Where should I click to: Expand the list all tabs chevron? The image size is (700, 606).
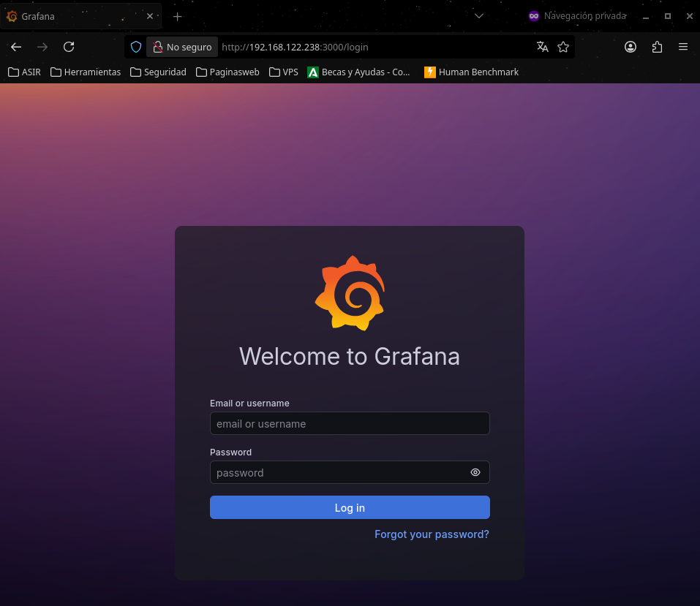point(479,16)
